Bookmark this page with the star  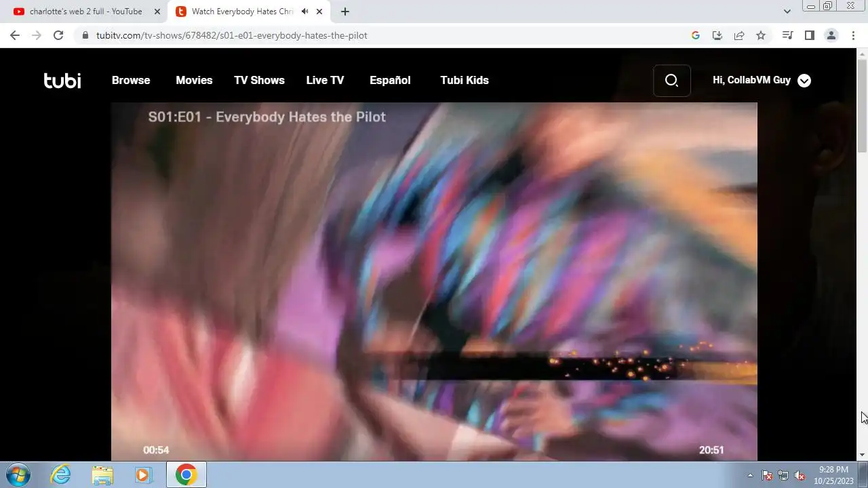coord(761,35)
